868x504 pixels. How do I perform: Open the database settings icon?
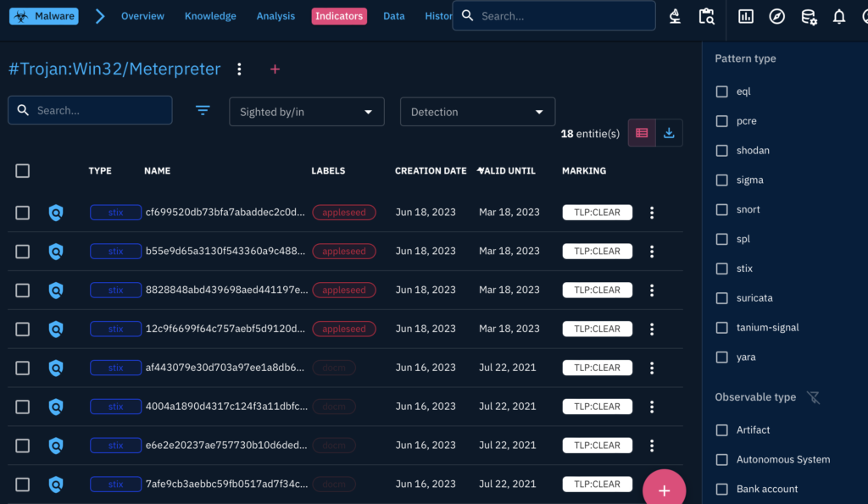[x=809, y=16]
